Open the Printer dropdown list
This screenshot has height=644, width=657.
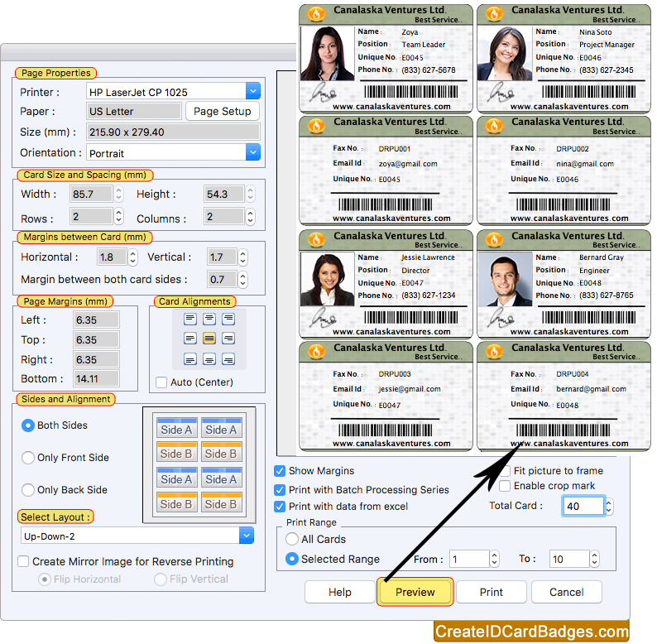pos(253,92)
